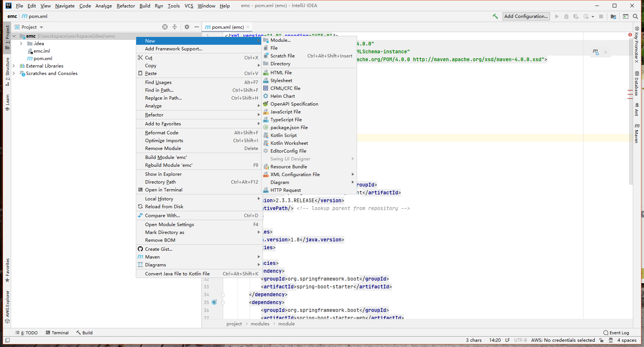
Task: Close the pom.xml (emc) editor tab
Action: coord(248,27)
